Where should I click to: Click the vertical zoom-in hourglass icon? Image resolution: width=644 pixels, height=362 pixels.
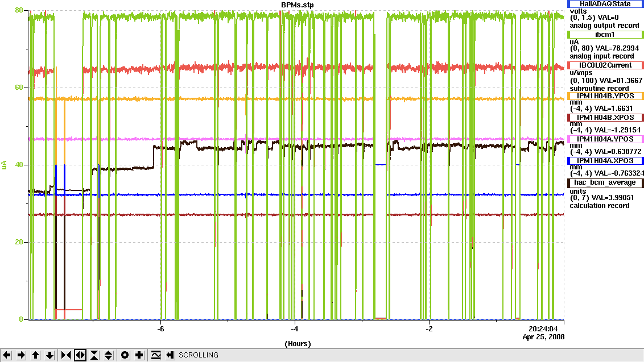tap(94, 355)
